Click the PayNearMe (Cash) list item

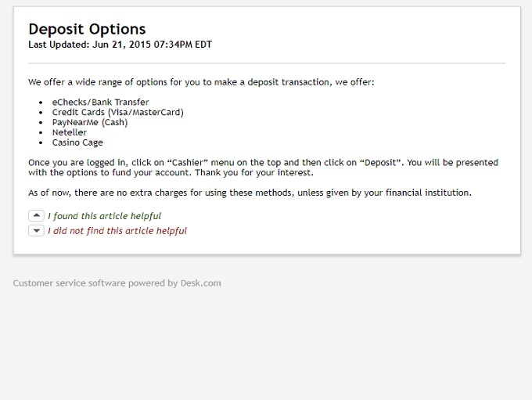click(x=89, y=123)
